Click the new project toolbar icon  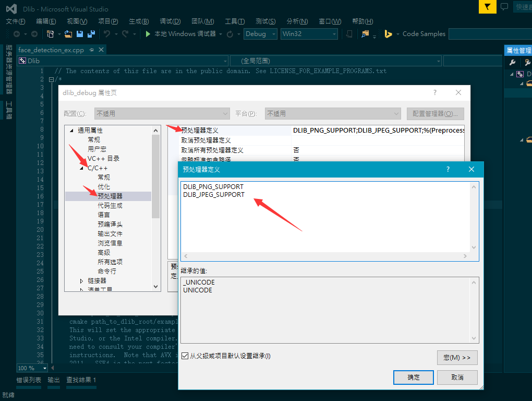point(50,34)
